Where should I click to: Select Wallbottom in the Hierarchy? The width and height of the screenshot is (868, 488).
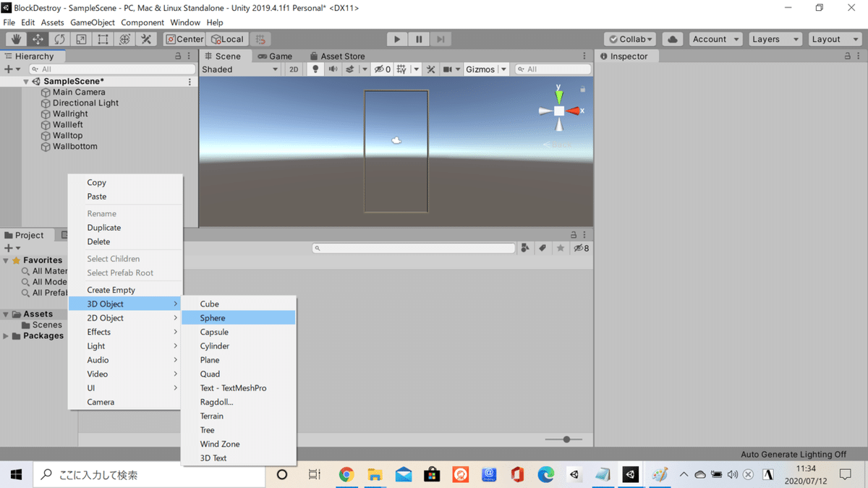click(x=75, y=147)
